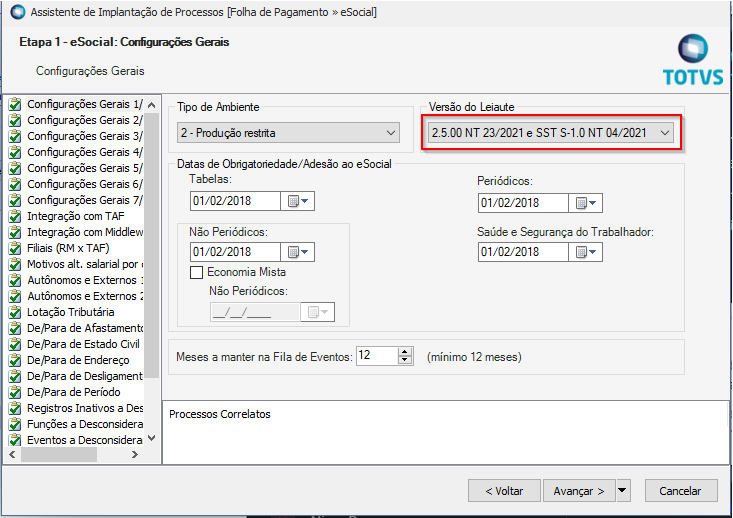Click the checklist icon beside Lotação Tributária
The image size is (733, 518).
(15, 312)
